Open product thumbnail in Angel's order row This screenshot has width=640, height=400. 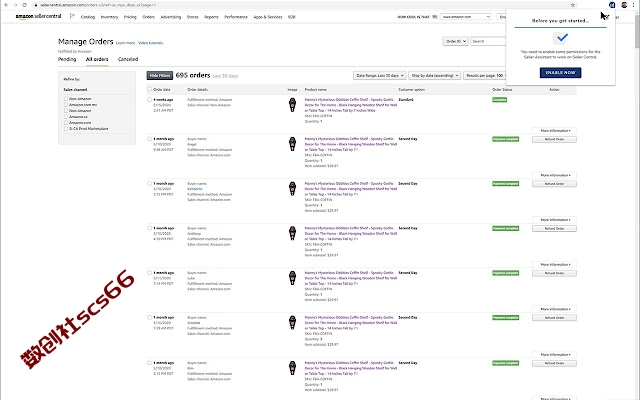[292, 144]
